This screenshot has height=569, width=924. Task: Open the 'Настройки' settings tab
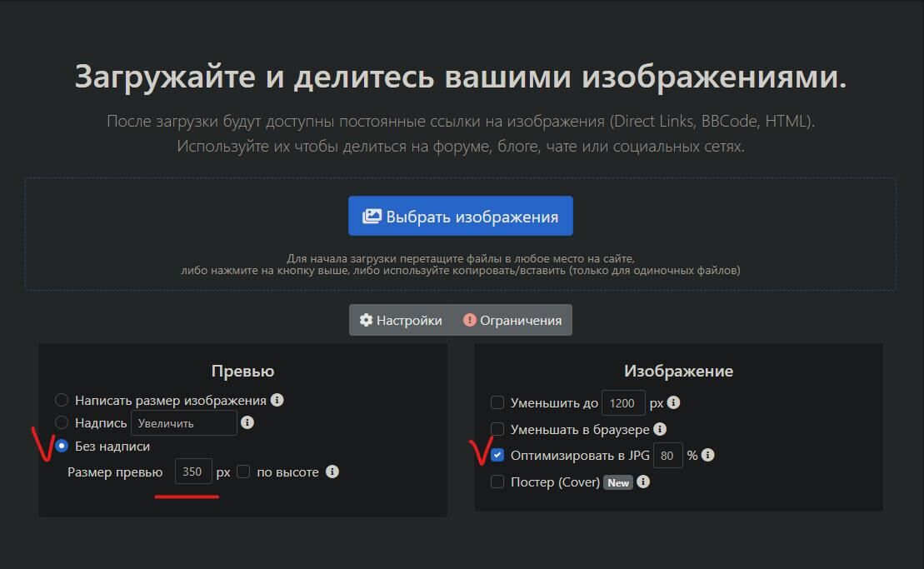click(x=401, y=320)
